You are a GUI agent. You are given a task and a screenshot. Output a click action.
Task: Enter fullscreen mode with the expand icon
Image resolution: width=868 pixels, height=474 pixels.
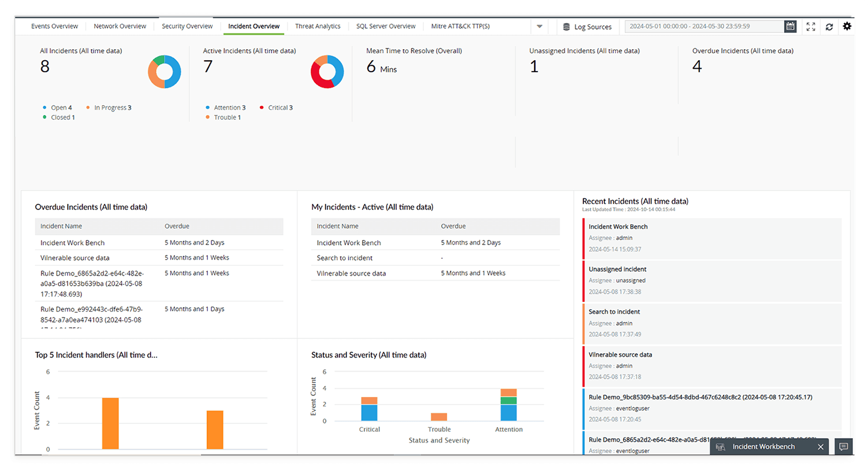[811, 27]
